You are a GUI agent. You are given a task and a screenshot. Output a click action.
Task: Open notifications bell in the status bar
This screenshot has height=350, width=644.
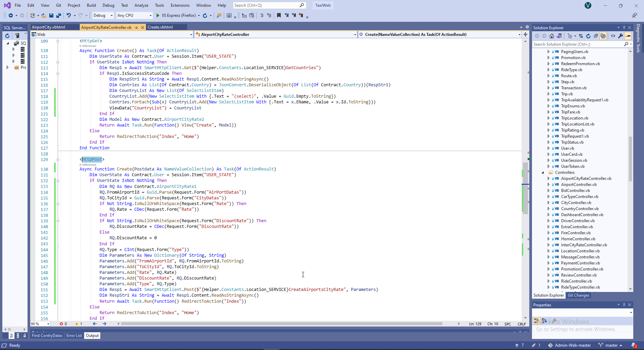coord(634,345)
